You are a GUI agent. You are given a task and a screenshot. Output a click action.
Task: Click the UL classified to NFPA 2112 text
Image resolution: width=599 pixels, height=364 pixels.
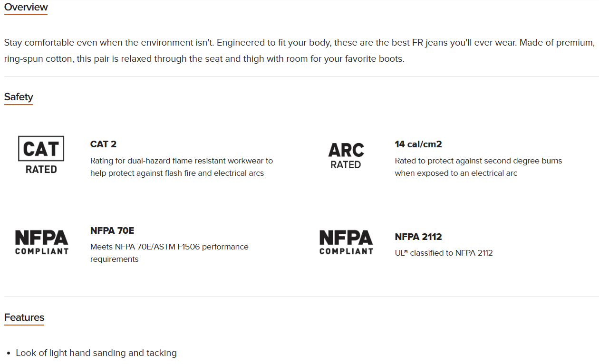pos(444,253)
